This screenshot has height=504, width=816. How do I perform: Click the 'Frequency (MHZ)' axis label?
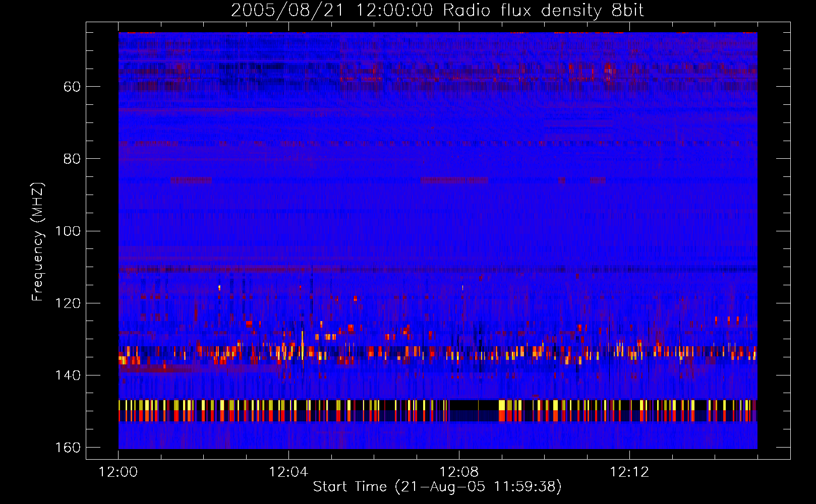pyautogui.click(x=38, y=242)
